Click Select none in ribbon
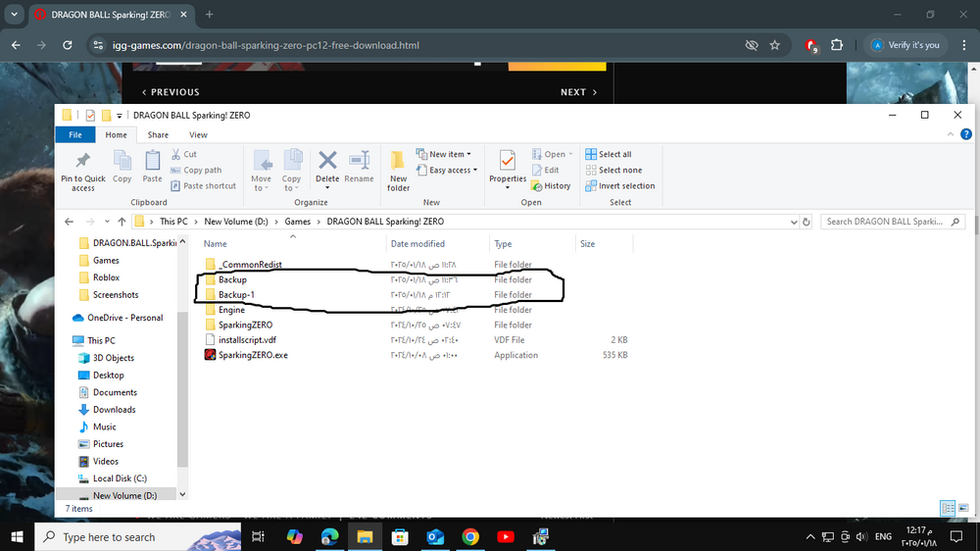 (613, 171)
